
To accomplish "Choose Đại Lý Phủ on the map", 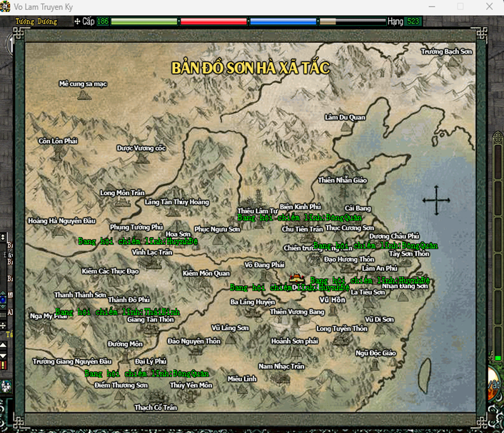I will click(x=151, y=362).
